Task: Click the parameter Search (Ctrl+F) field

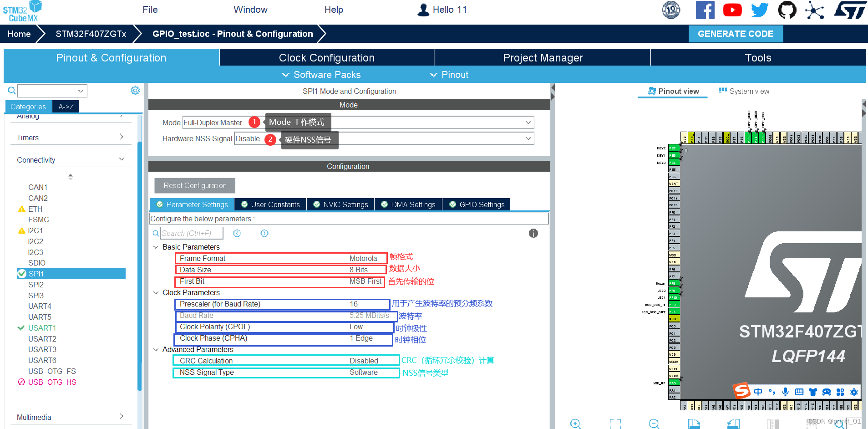Action: [192, 233]
